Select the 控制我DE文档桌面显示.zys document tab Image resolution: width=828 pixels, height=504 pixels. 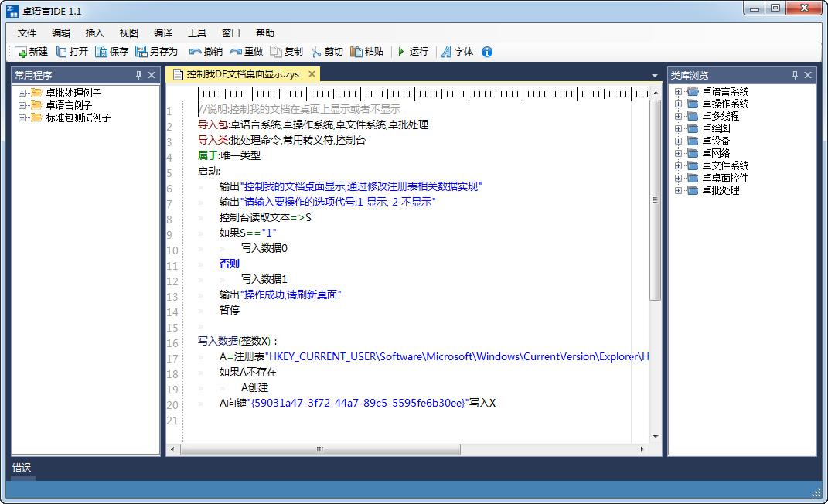click(243, 74)
